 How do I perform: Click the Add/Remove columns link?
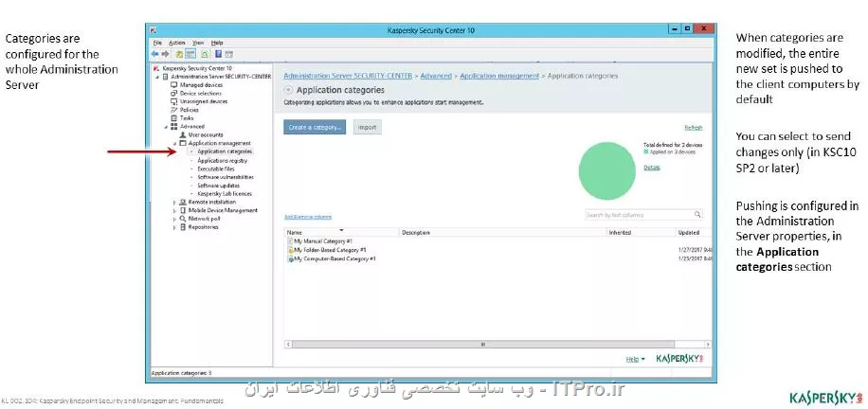point(308,217)
